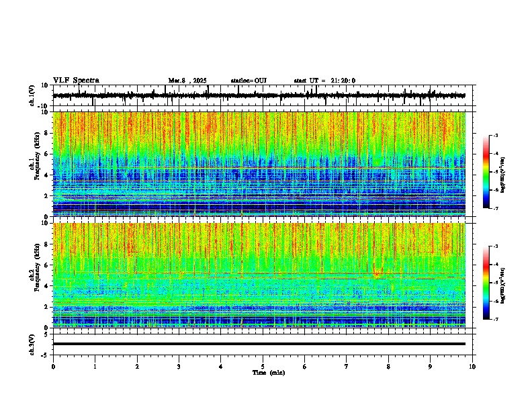Click the "Time (min)" axis label
This screenshot has height=411, width=532.
pos(269,373)
